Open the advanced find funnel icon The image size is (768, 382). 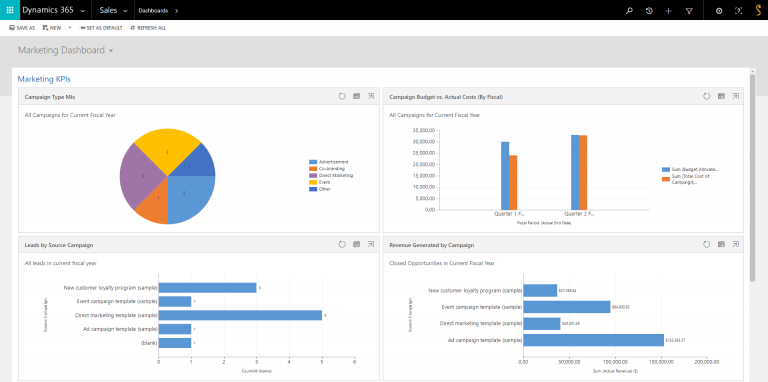[689, 10]
